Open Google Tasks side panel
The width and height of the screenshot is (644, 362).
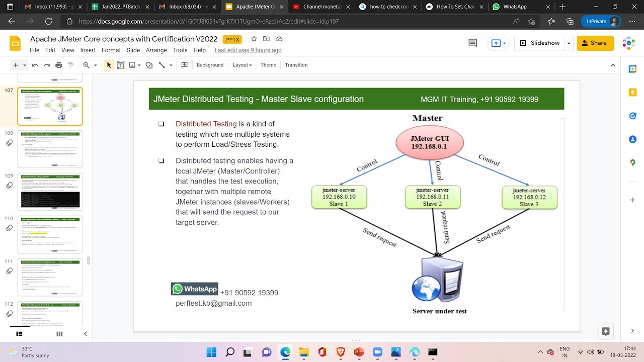click(x=633, y=116)
